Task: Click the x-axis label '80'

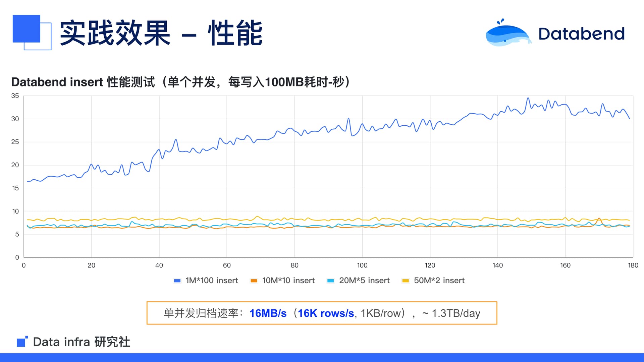Action: (294, 265)
